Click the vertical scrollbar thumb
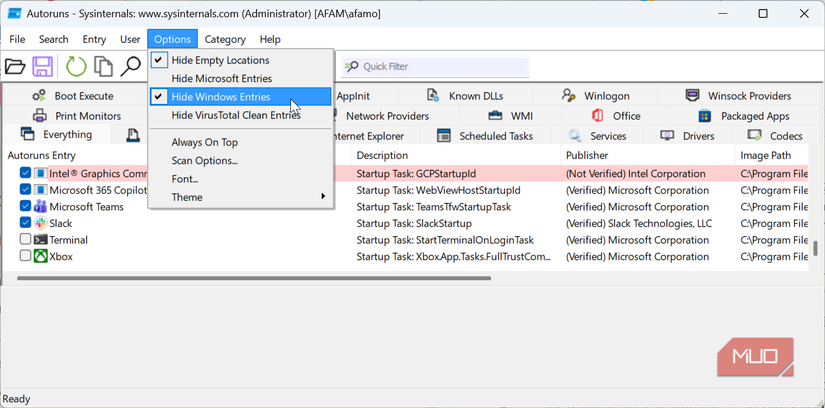The height and width of the screenshot is (408, 825). tap(815, 247)
